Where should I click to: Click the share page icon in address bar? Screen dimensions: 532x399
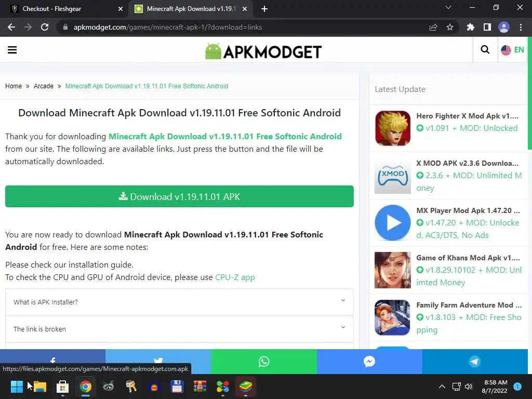point(433,27)
